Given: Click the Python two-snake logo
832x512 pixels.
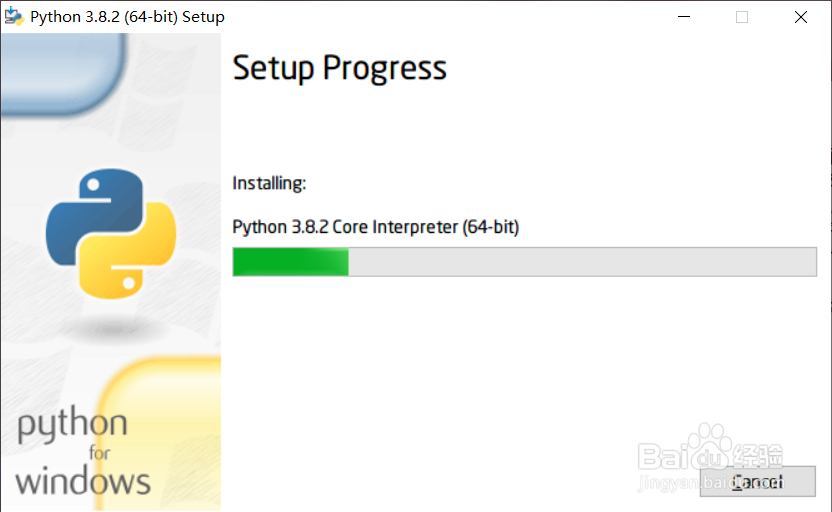Looking at the screenshot, I should (x=110, y=234).
